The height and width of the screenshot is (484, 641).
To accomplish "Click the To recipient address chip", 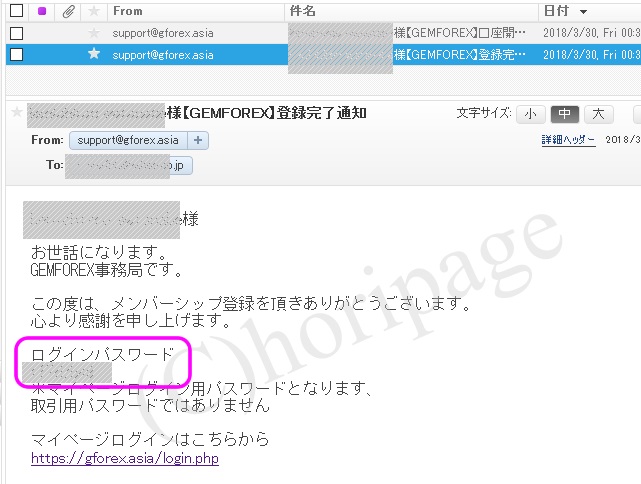I will click(x=129, y=166).
